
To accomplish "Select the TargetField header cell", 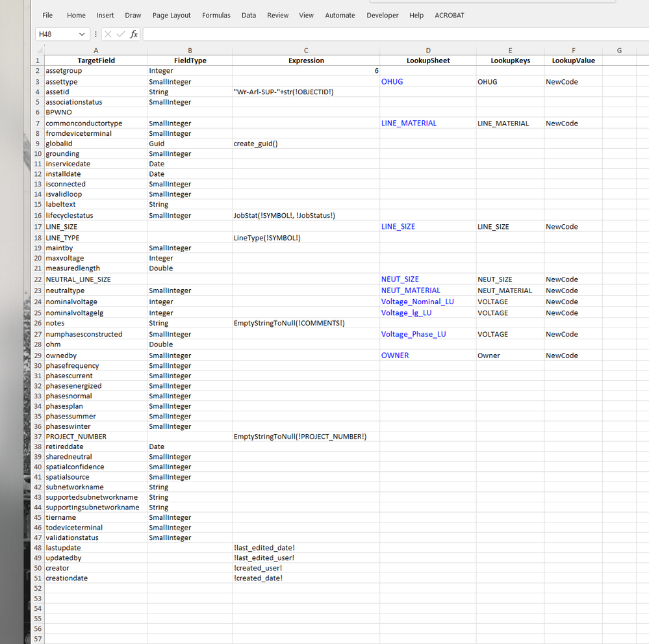I will point(96,60).
